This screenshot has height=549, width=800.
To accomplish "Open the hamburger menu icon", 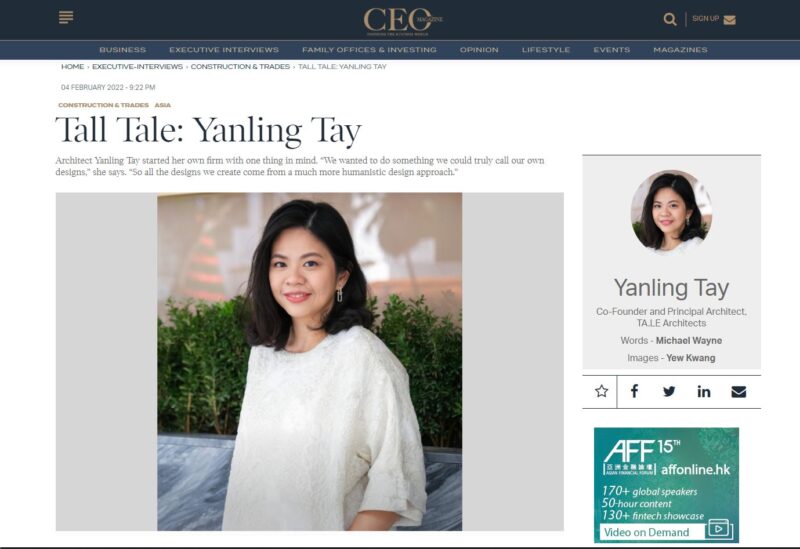I will coord(66,17).
